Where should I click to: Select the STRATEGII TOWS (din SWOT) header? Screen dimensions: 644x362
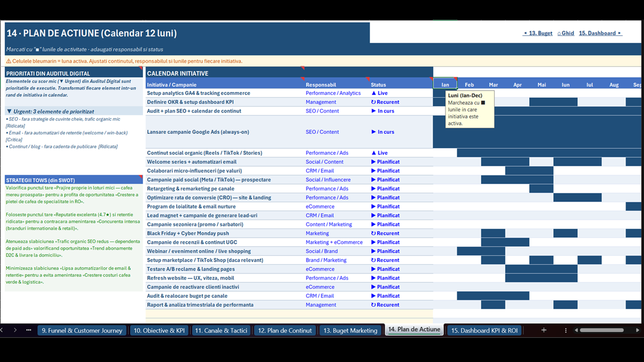(73, 180)
